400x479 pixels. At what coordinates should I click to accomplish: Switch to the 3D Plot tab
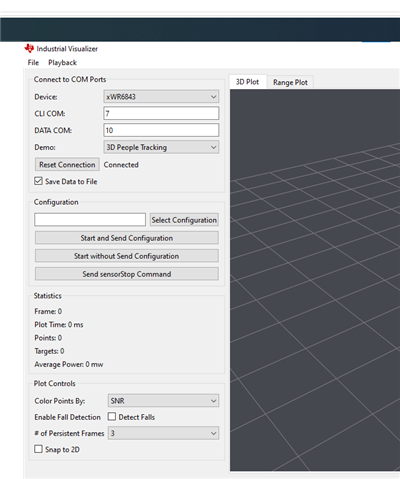pos(247,82)
